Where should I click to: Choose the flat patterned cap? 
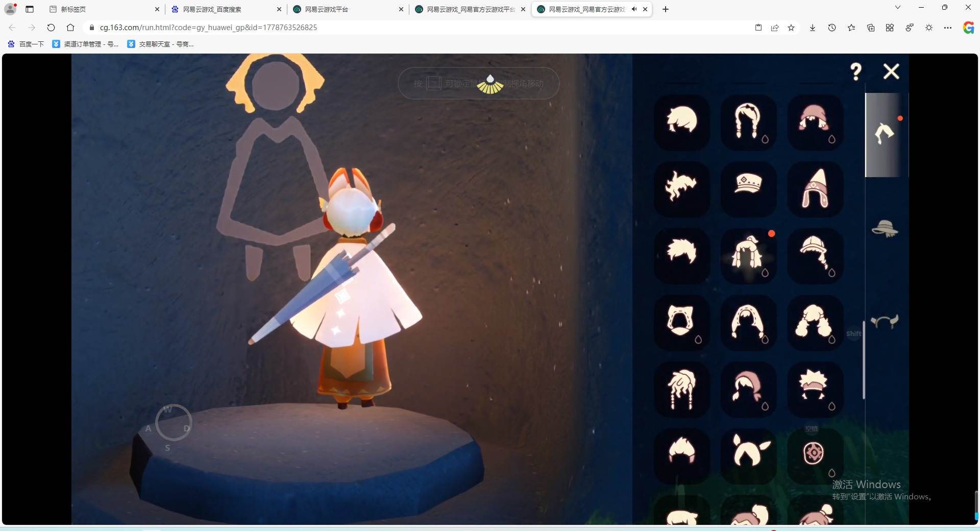(748, 189)
